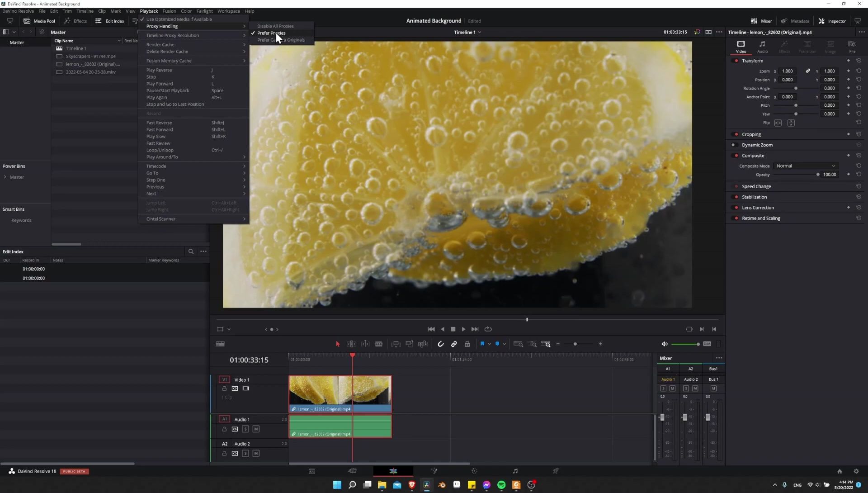
Task: Click Detail Zoom icon
Action: 533,344
